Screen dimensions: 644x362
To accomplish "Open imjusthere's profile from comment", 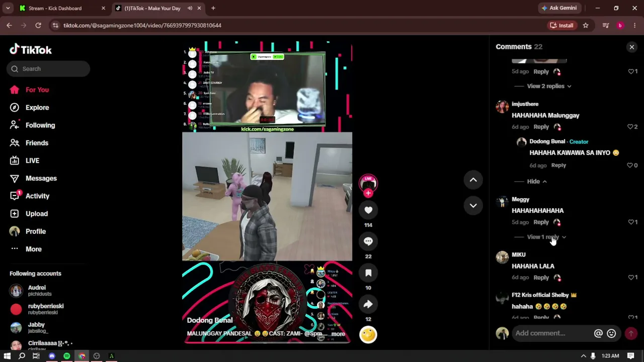I will tap(525, 104).
